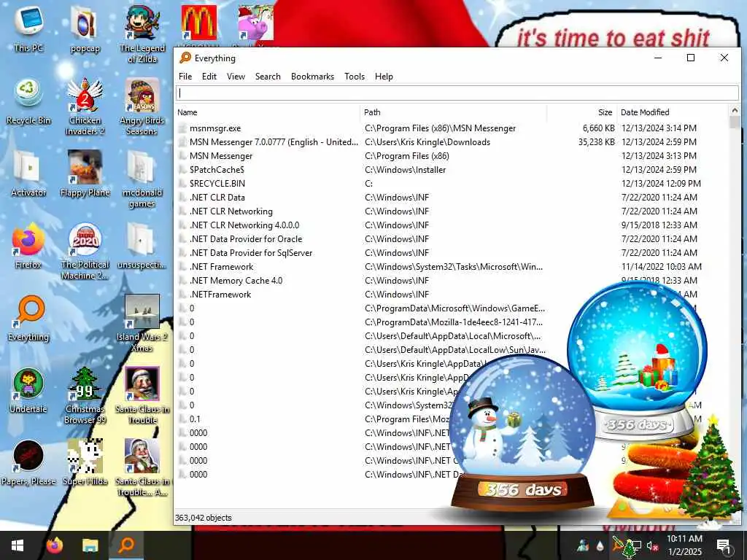Viewport: 747px width, 560px height.
Task: Launch Undertale from the desktop
Action: pos(28,390)
